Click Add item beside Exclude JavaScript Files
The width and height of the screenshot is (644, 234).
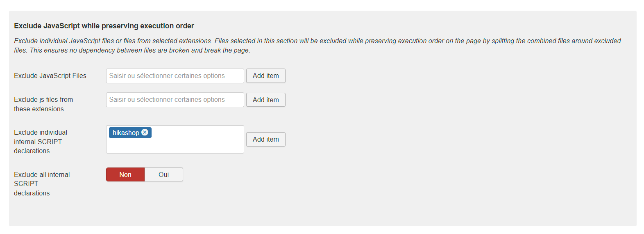click(x=265, y=76)
